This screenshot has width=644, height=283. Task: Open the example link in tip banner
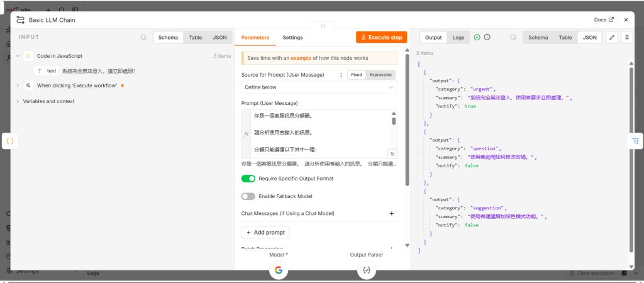pos(301,58)
